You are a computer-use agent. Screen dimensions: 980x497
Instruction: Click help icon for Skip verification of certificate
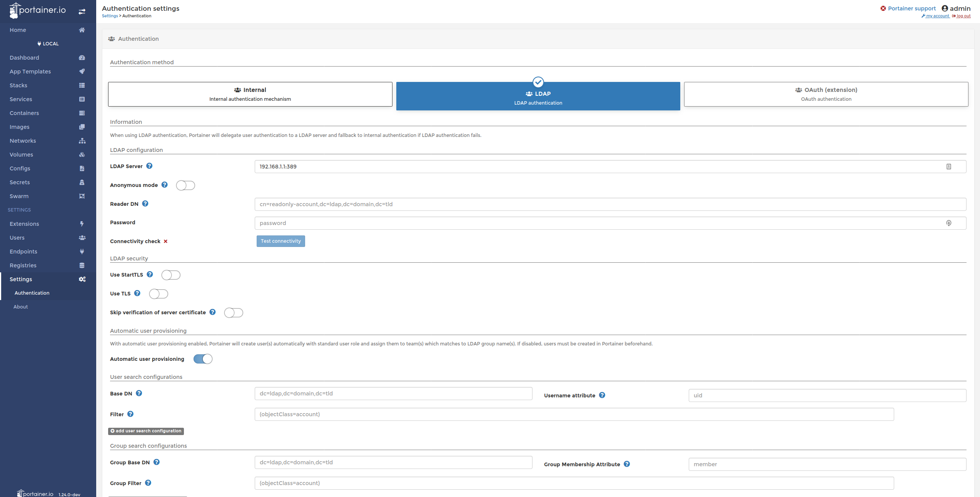[212, 312]
